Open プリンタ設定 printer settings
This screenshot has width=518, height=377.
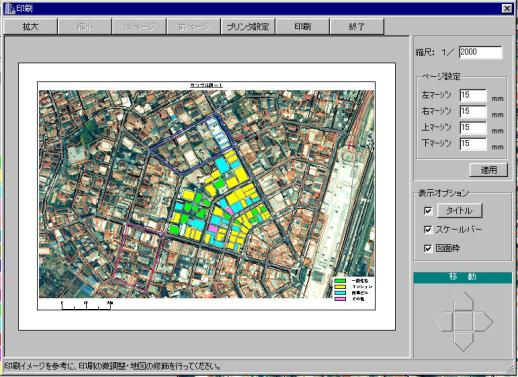click(x=248, y=27)
